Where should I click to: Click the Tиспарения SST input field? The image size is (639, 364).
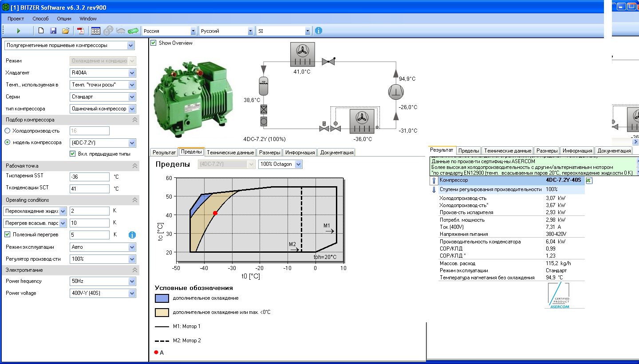tap(89, 176)
